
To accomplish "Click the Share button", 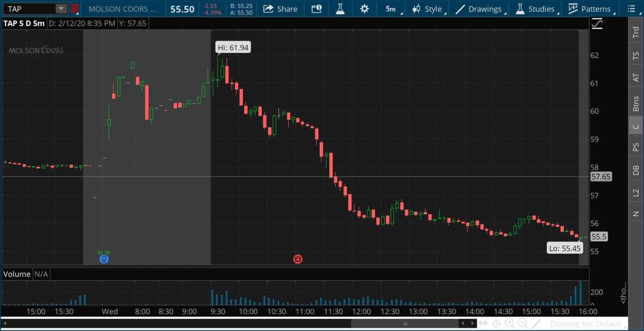I will [281, 9].
